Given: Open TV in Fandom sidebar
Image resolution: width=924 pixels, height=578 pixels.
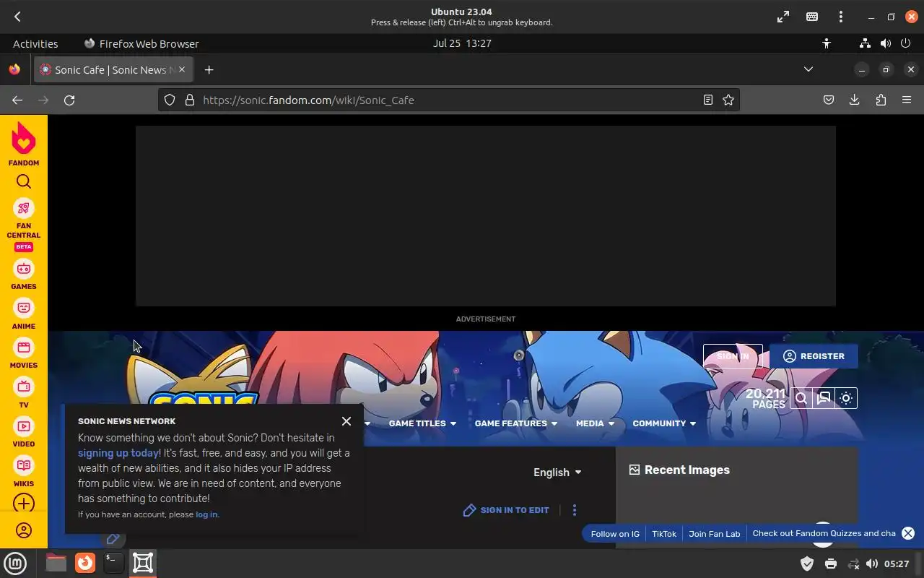Looking at the screenshot, I should 24,393.
